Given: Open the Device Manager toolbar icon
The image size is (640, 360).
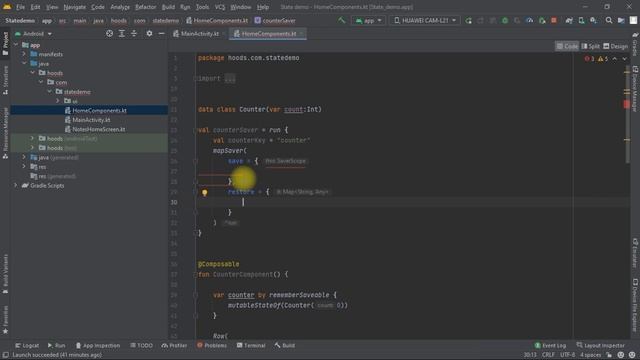Looking at the screenshot, I should point(581,20).
